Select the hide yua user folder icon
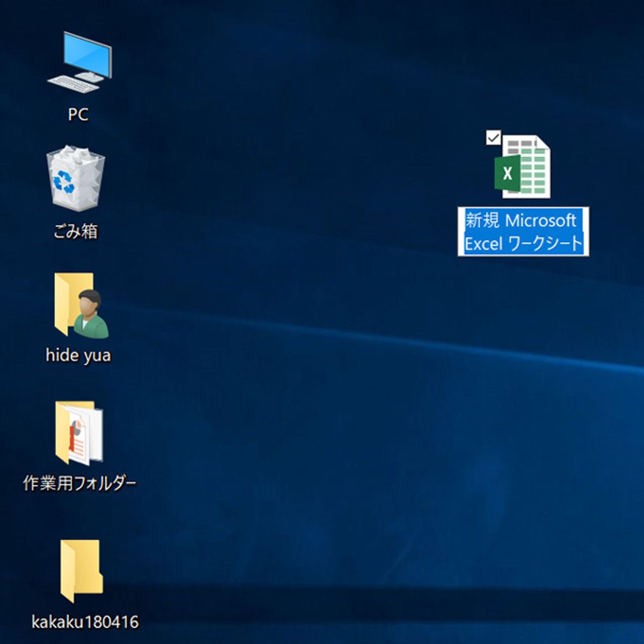Viewport: 644px width, 644px height. coord(79,306)
